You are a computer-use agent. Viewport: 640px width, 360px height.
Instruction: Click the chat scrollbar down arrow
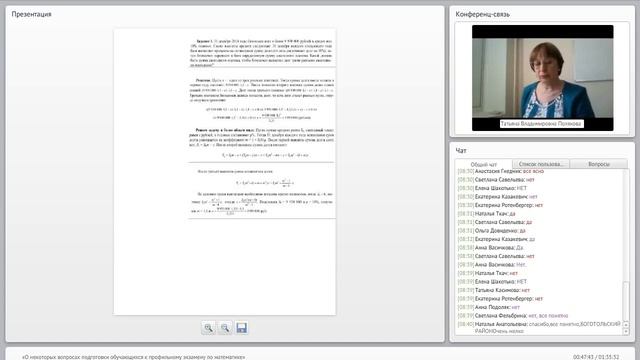[x=626, y=332]
